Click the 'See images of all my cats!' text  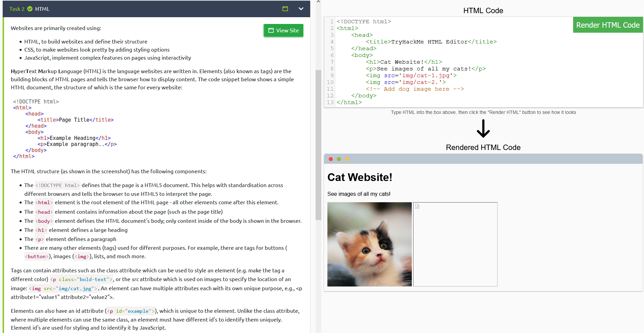coord(359,194)
